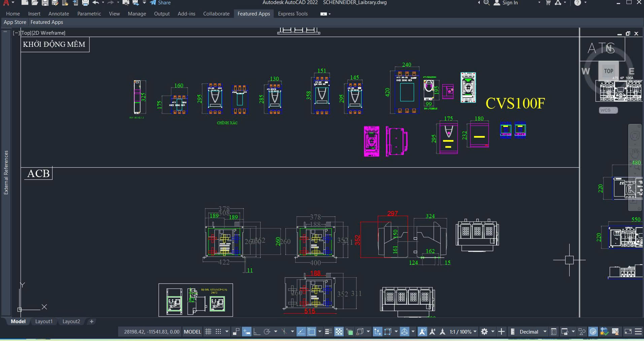Viewport: 644px width, 341px height.
Task: Click the MODEL space button in the status bar
Action: [192, 332]
